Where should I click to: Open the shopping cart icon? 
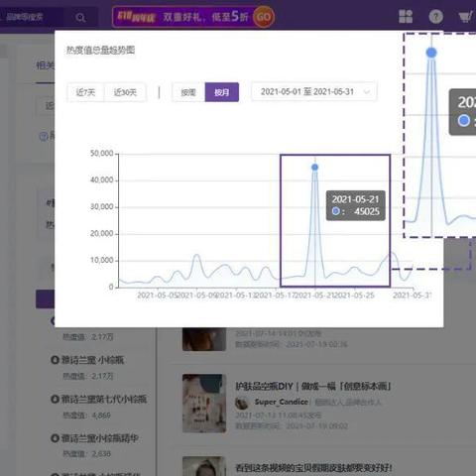pos(465,17)
